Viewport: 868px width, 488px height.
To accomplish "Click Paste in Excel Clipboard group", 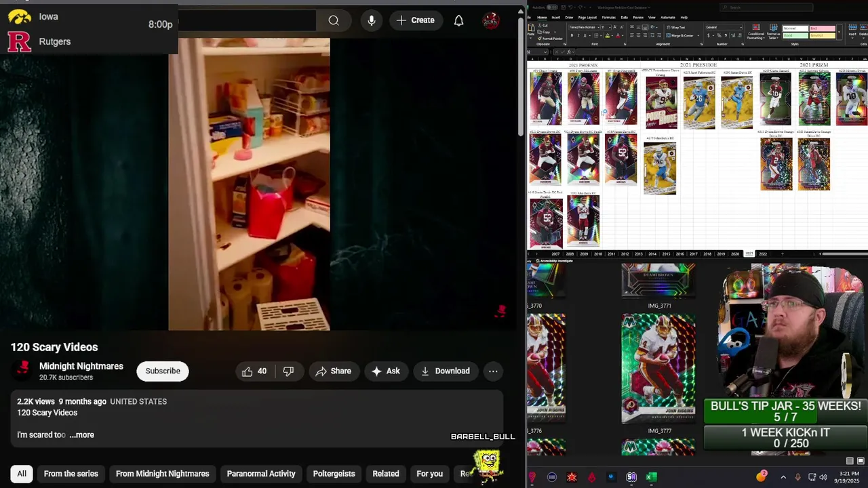I will pos(532,30).
